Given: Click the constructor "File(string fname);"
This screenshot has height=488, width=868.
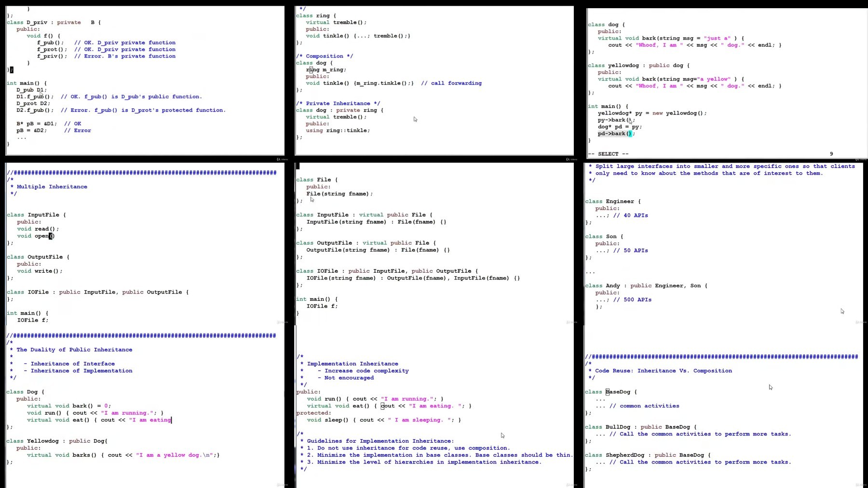Looking at the screenshot, I should pos(339,194).
